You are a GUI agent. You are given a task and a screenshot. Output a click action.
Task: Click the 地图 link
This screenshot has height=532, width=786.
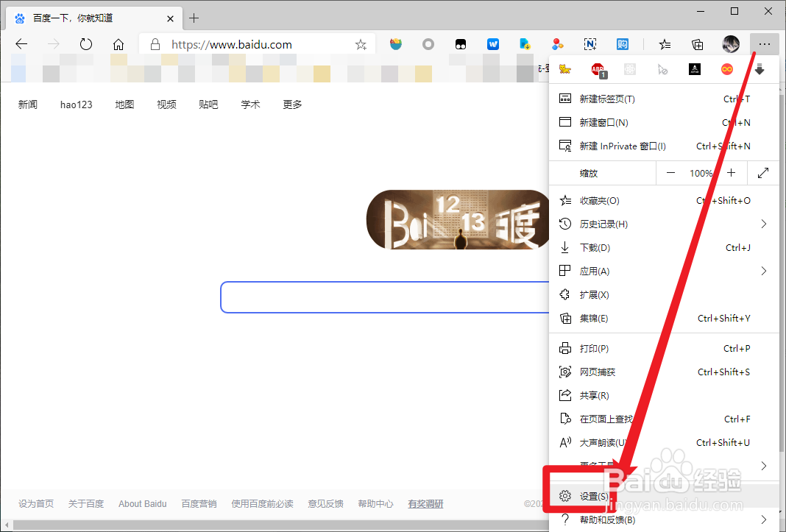click(124, 104)
